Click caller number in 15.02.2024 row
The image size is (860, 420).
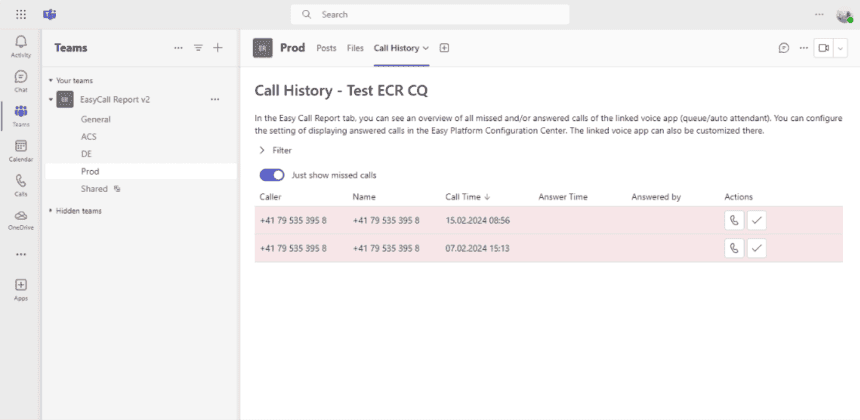tap(293, 220)
